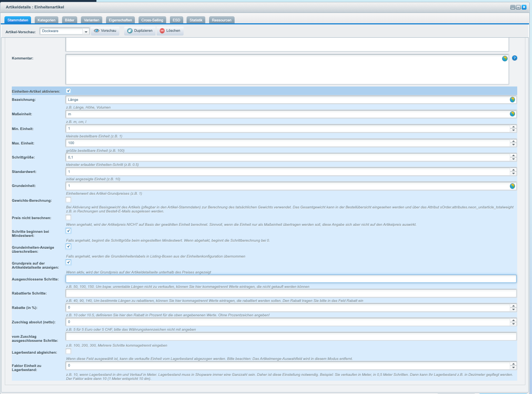
Task: Open the Statistik tab
Action: [196, 20]
